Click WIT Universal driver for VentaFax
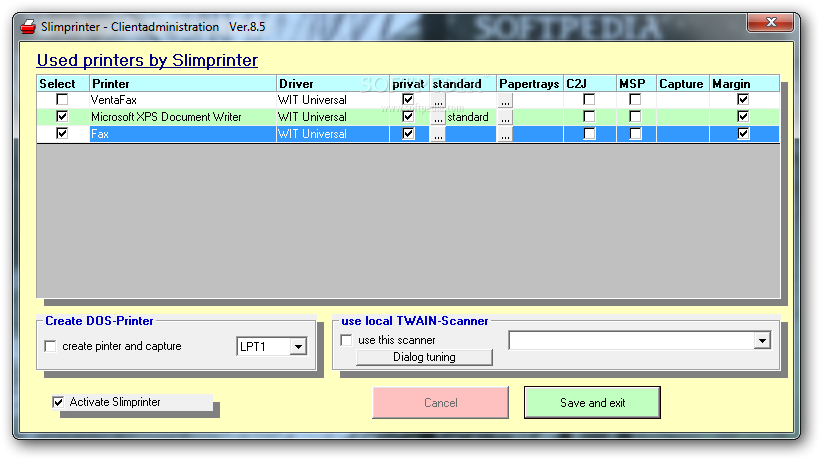This screenshot has width=821, height=460. click(x=312, y=100)
